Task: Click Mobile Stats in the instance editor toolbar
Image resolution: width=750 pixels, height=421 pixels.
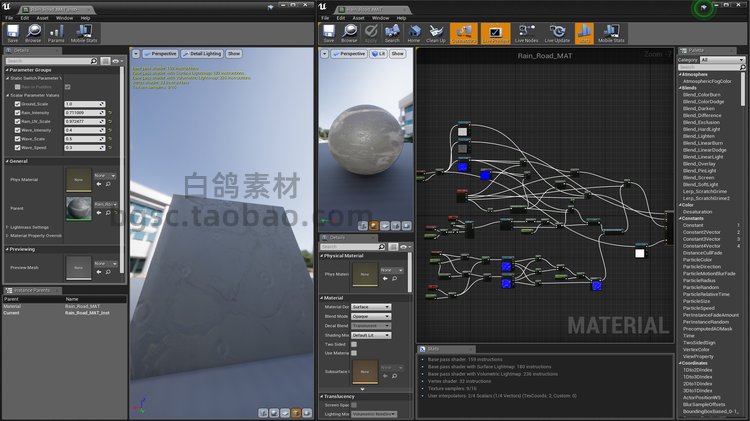Action: pos(84,33)
